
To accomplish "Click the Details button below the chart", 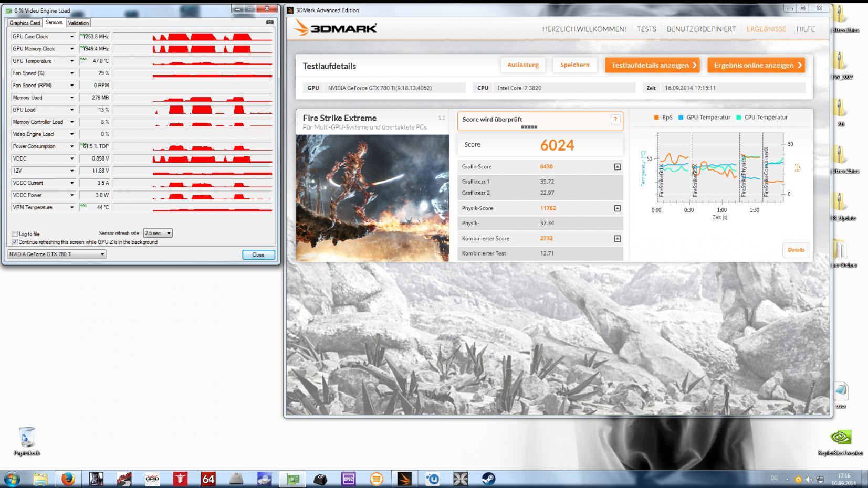I will pos(796,250).
